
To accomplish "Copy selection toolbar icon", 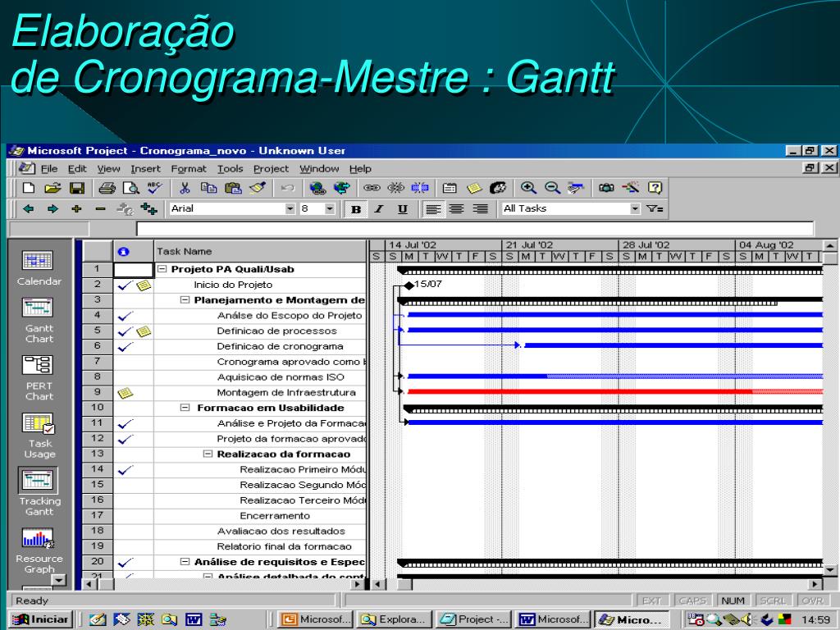I will (x=208, y=188).
